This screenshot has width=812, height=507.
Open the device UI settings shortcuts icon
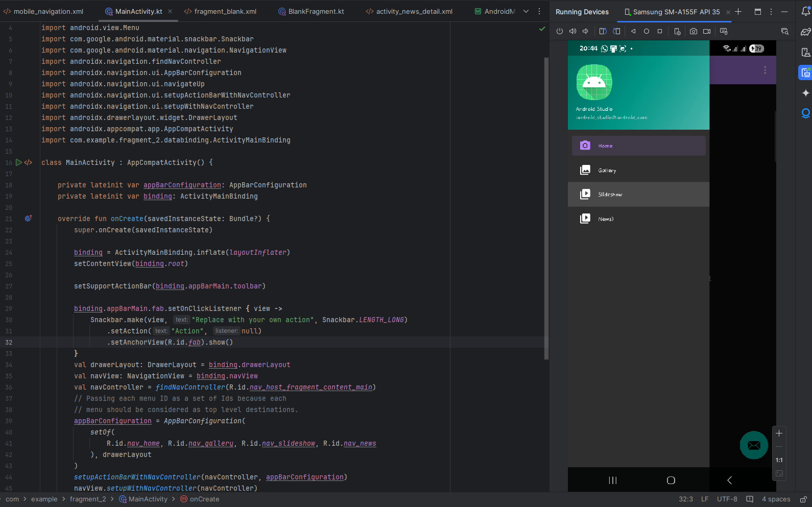(677, 31)
